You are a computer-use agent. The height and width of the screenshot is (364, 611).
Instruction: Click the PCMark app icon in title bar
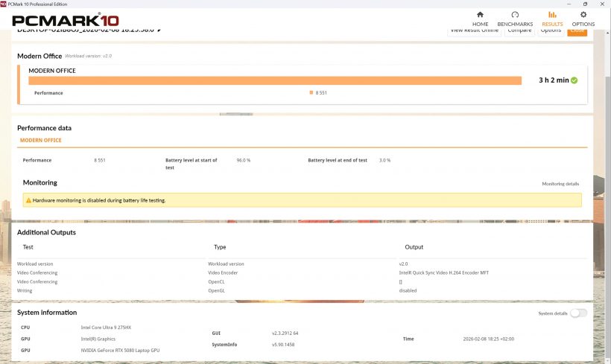pyautogui.click(x=4, y=4)
